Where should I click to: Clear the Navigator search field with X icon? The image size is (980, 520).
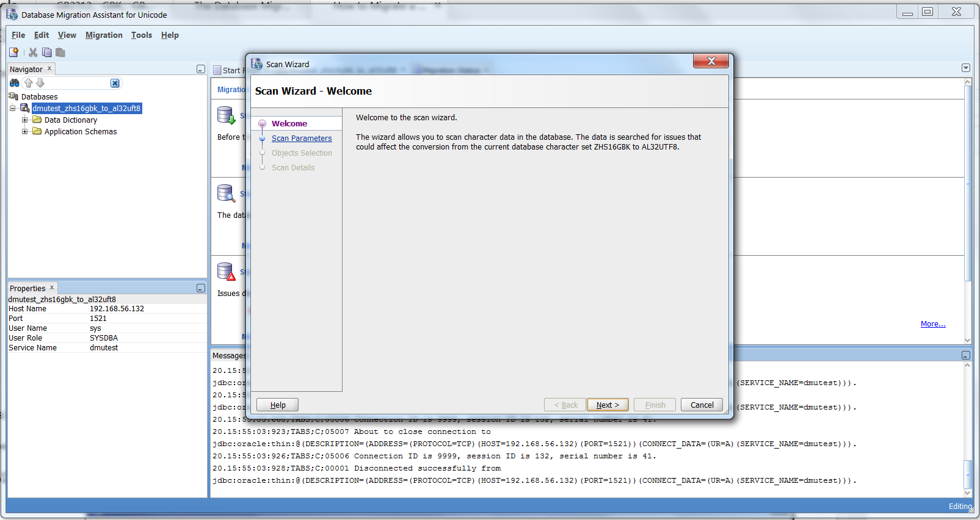point(115,83)
